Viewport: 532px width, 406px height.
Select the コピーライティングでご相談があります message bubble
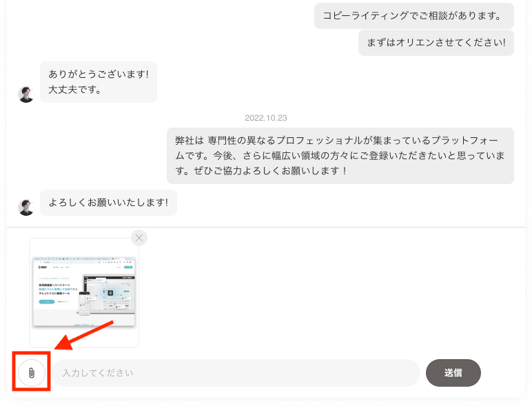[413, 15]
